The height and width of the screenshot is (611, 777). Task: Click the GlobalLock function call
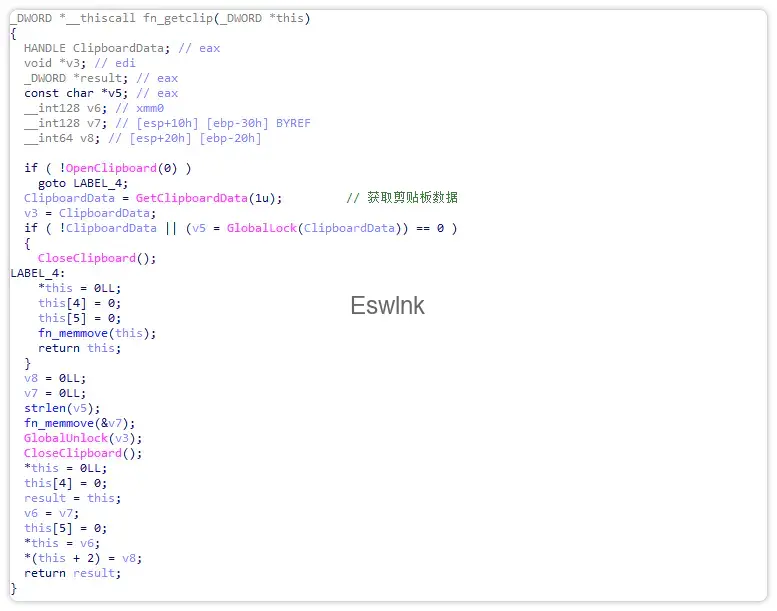click(260, 228)
